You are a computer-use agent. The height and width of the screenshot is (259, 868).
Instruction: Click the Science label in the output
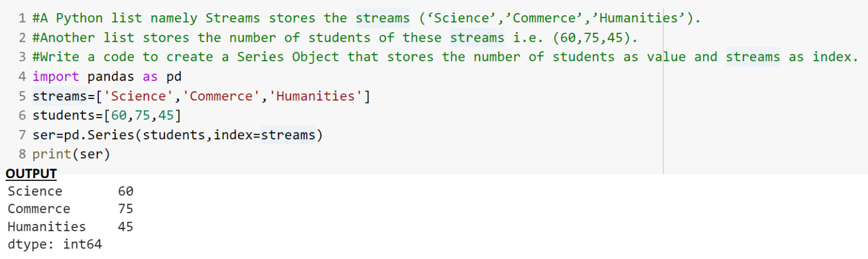point(35,191)
